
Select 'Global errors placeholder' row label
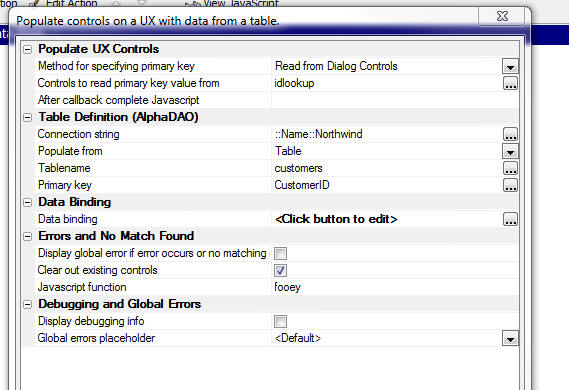(x=96, y=338)
